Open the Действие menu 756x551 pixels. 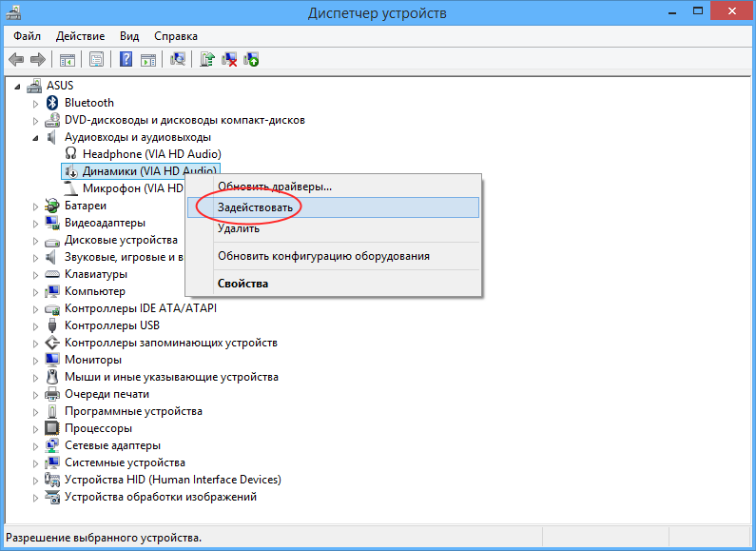(80, 36)
